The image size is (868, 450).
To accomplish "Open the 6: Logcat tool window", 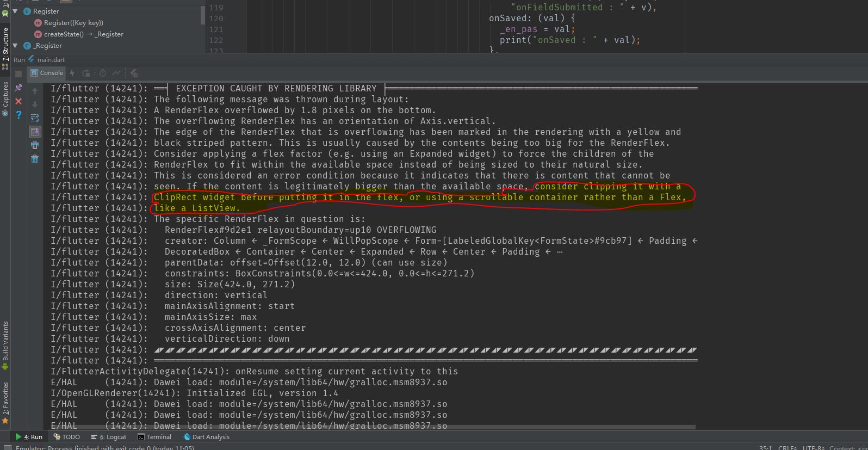I will tap(108, 437).
